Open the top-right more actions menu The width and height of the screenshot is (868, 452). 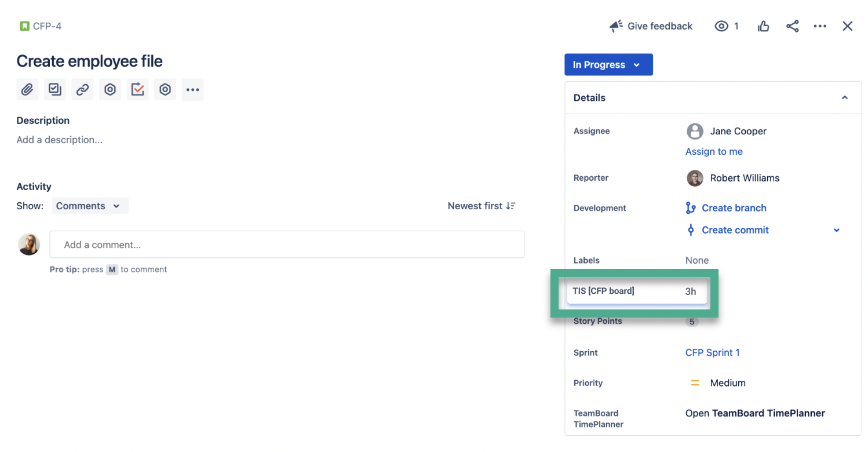click(820, 26)
